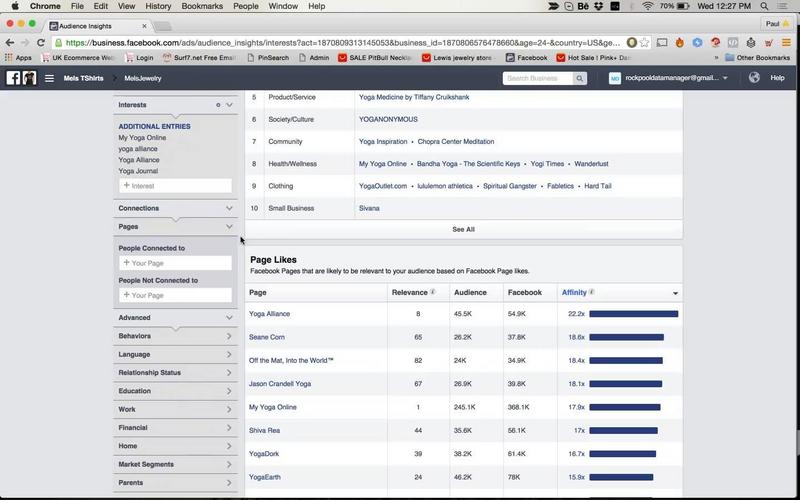This screenshot has height=500, width=800.
Task: Click the Relevance info icon
Action: tap(433, 292)
